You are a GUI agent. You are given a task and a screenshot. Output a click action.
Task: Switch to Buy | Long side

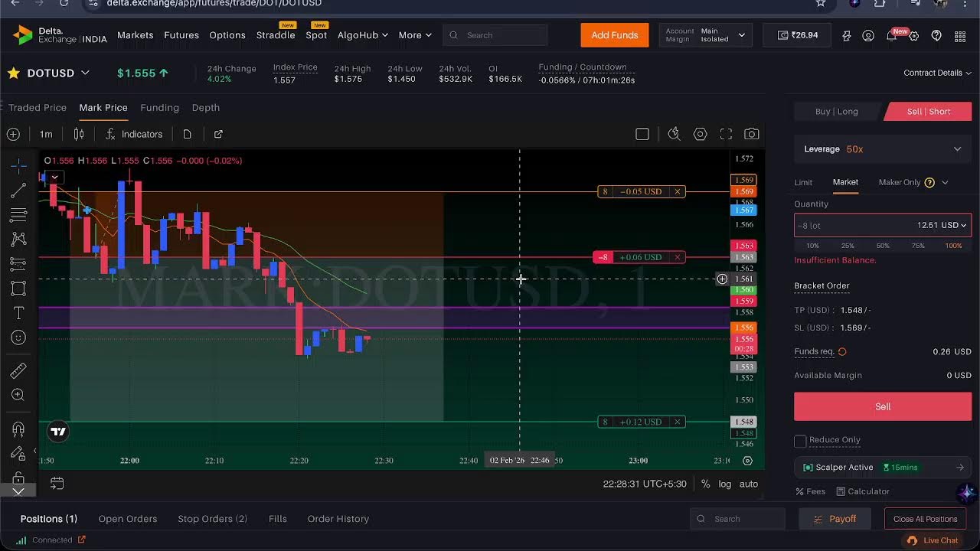837,112
